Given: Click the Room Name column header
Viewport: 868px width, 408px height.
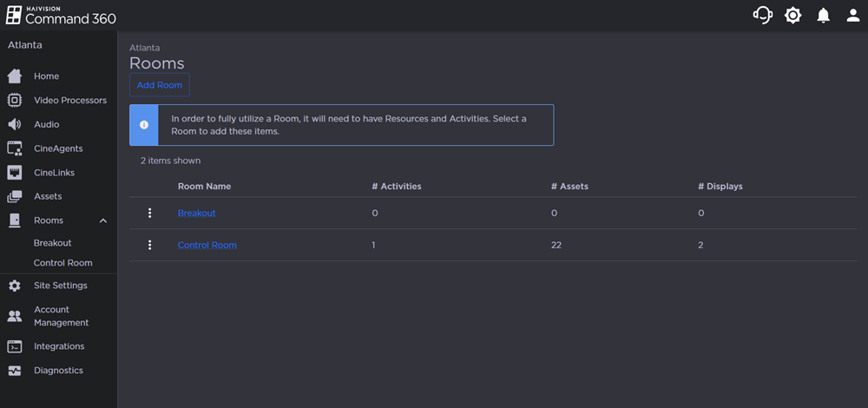Looking at the screenshot, I should (204, 186).
